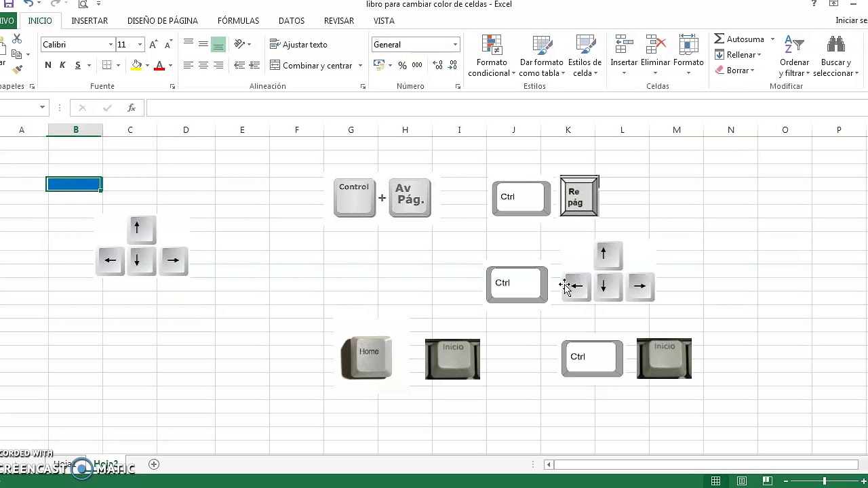868x488 pixels.
Task: Select column K header
Action: [568, 129]
